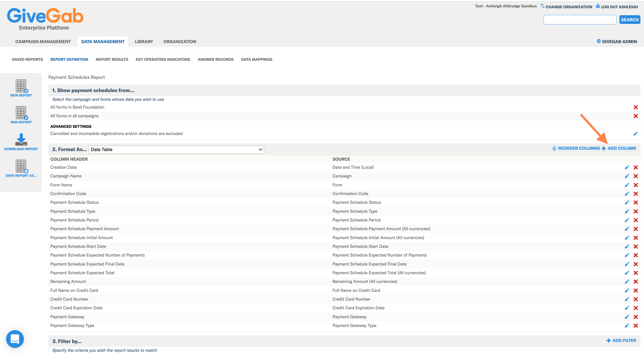
Task: Edit the Full Name on Credit Card column
Action: [627, 290]
